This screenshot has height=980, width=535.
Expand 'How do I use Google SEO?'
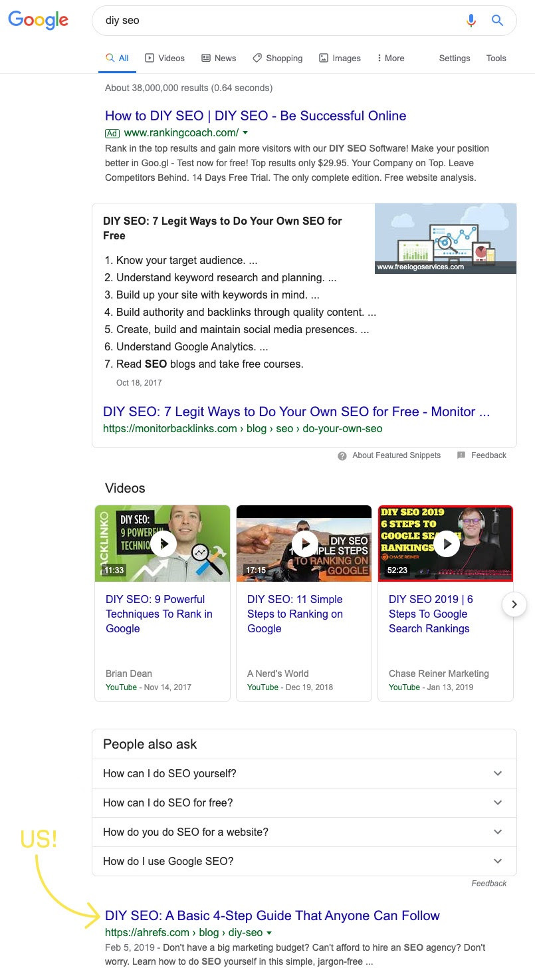pos(304,861)
